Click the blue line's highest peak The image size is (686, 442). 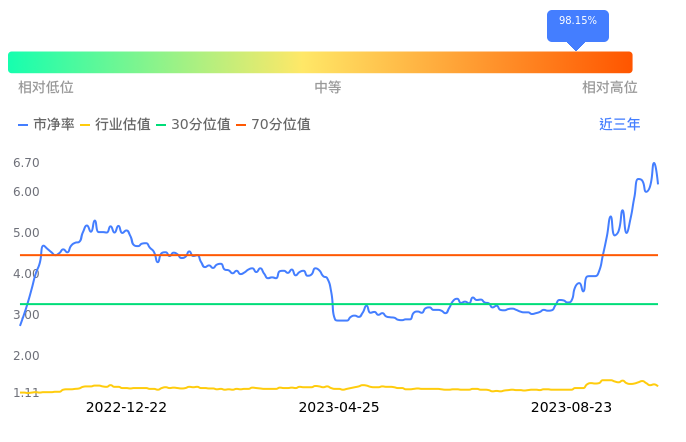click(654, 164)
